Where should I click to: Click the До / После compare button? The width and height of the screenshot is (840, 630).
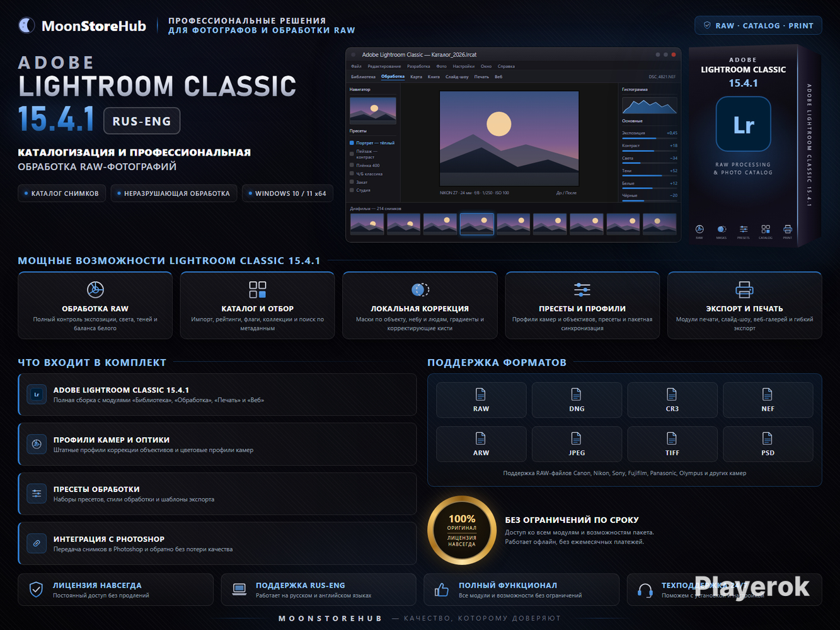pos(566,193)
